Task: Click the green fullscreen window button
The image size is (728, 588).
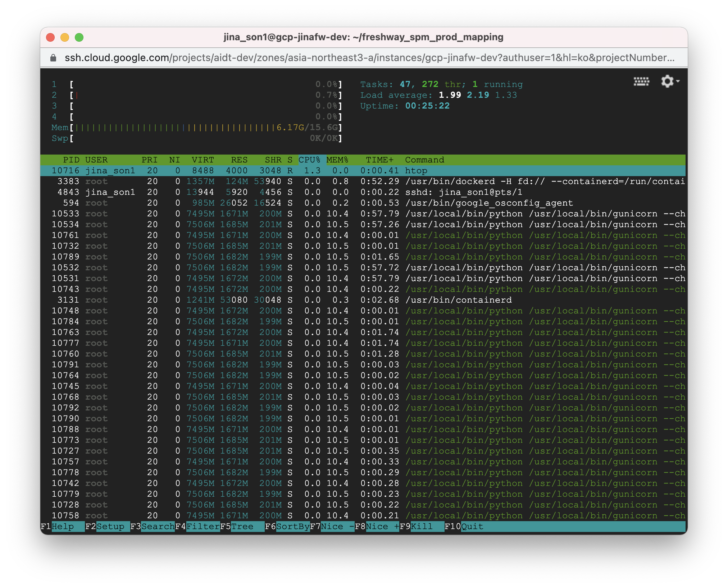Action: 79,37
